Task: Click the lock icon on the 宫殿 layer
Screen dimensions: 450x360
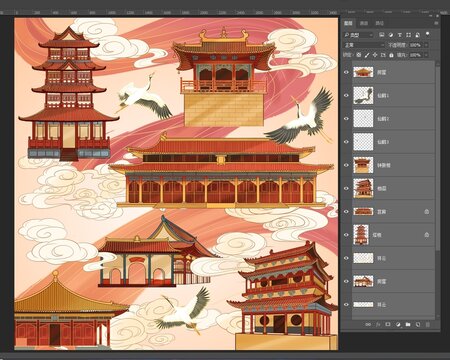Action: [427, 212]
